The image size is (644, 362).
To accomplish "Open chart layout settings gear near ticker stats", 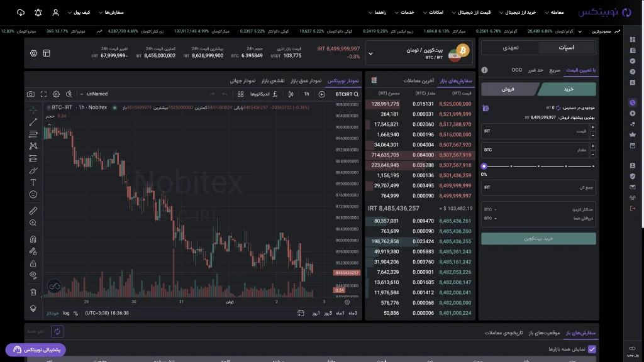I will coord(34,53).
